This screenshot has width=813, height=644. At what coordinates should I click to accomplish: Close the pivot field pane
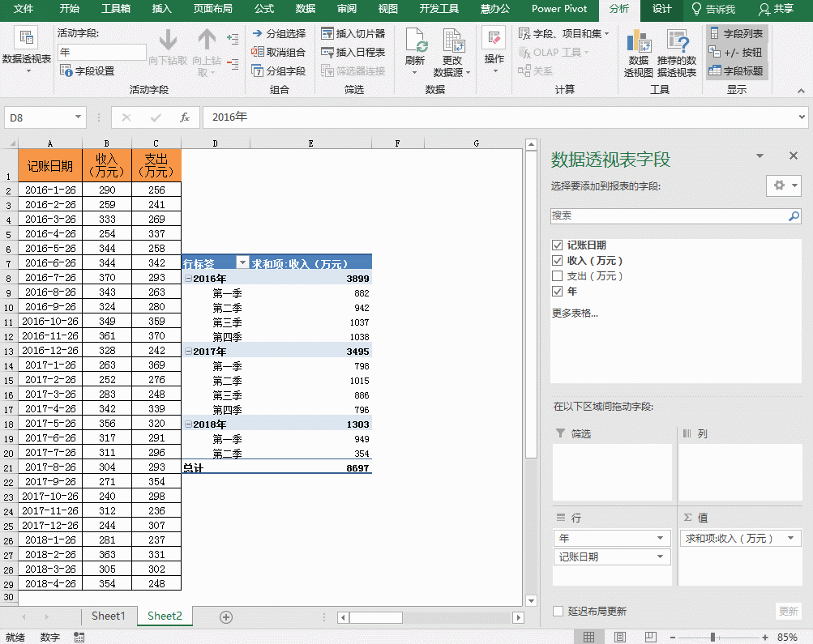(794, 156)
